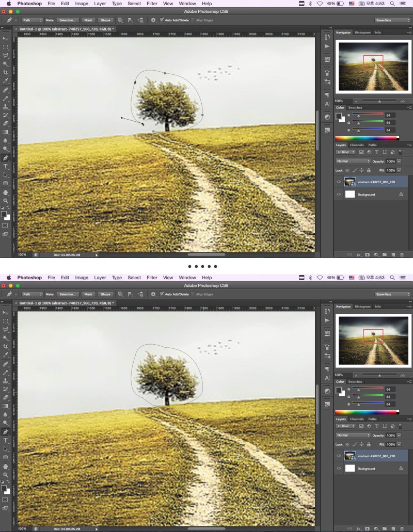The height and width of the screenshot is (532, 413).
Task: Hide the abstract-740257 layer in lower window
Action: (x=338, y=456)
